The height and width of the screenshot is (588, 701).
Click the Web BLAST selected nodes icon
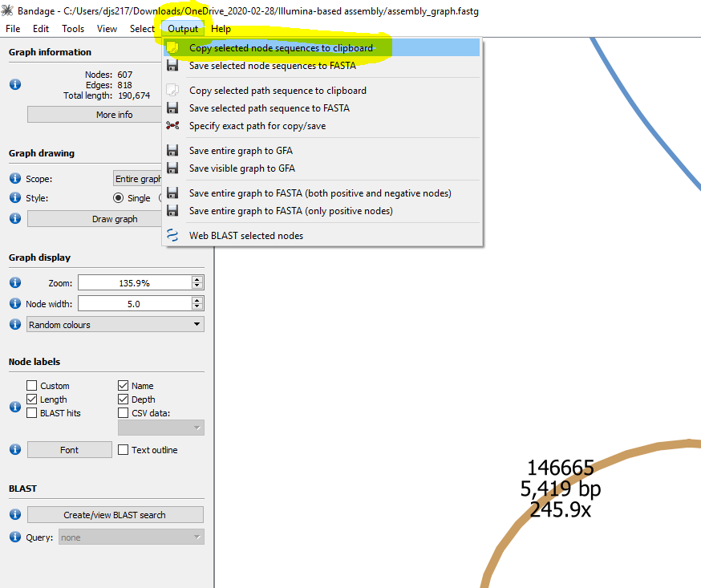(x=172, y=236)
